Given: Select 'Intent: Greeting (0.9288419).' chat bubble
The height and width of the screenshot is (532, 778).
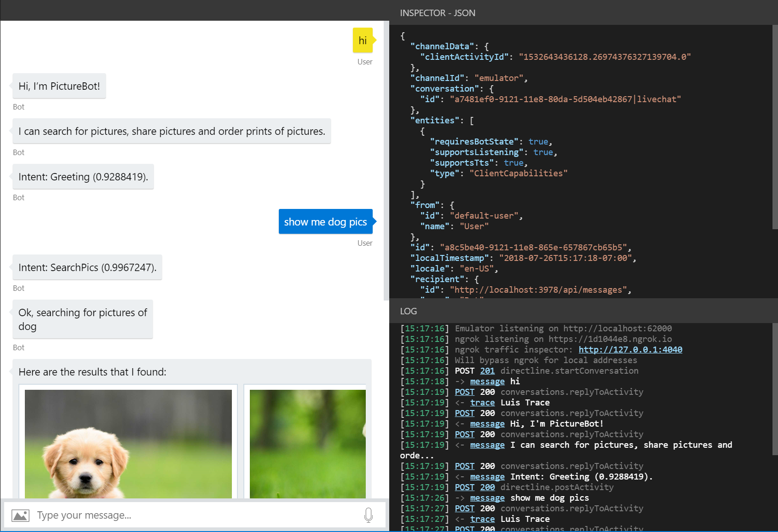Looking at the screenshot, I should (83, 177).
